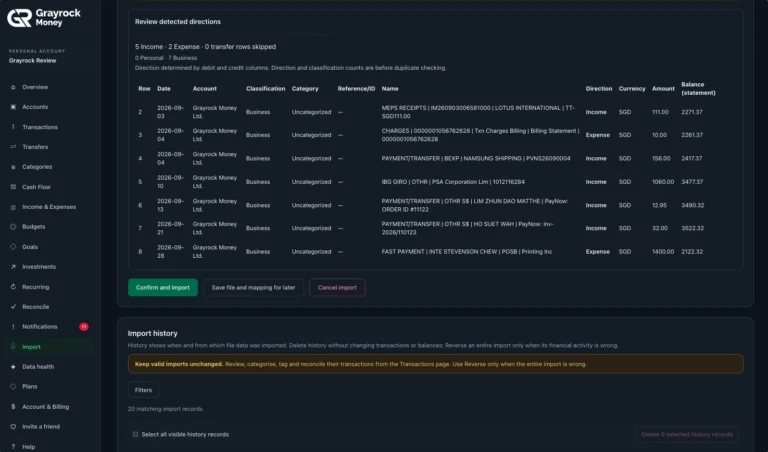Click the Amount column header
Viewport: 768px width, 452px height.
pos(663,89)
